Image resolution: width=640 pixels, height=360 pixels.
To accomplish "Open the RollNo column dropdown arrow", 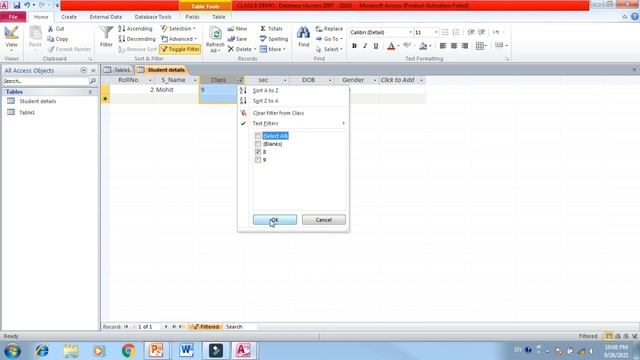I will [150, 80].
